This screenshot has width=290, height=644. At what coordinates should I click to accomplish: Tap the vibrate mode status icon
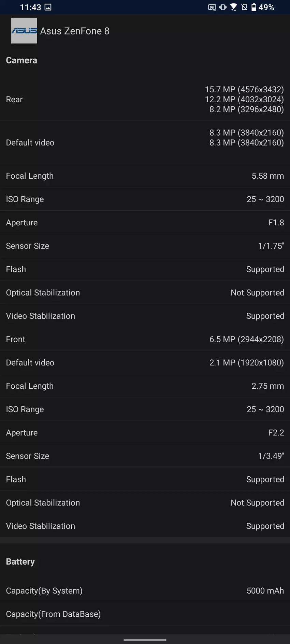[223, 7]
